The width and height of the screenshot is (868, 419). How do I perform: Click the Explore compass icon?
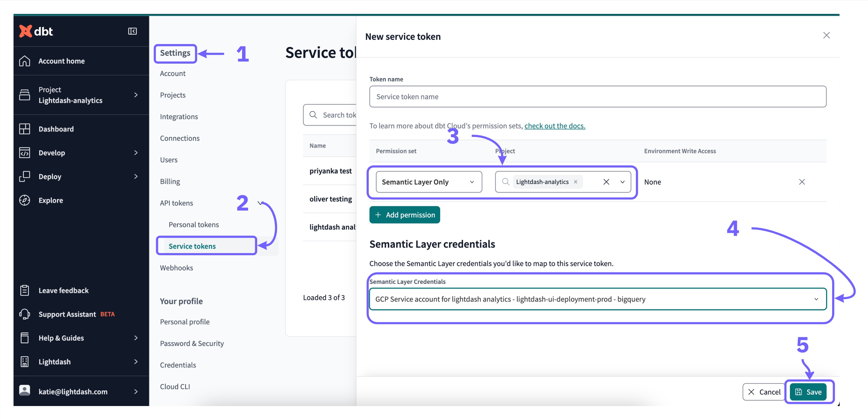click(25, 200)
